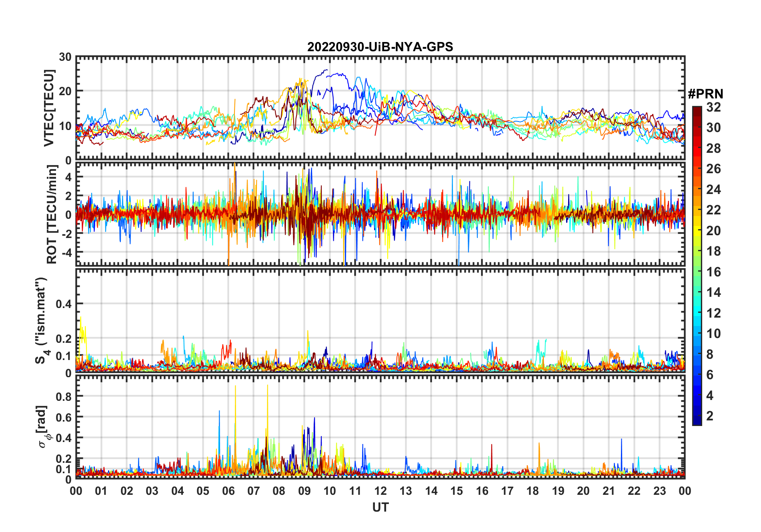761x532 pixels.
Task: Click sigma phi axis tick label 0.8
Action: pyautogui.click(x=64, y=396)
